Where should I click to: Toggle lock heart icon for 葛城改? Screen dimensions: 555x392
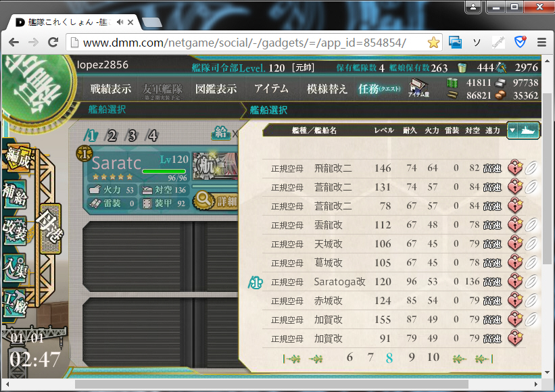coord(515,262)
